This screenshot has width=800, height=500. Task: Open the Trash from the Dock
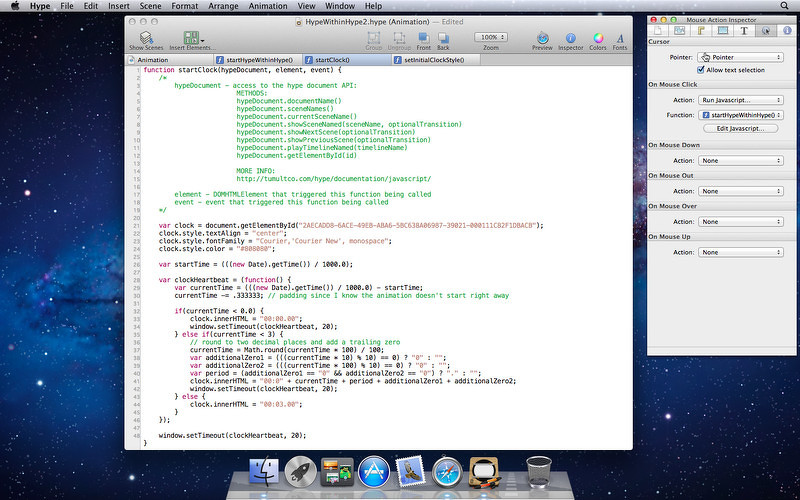click(x=539, y=472)
